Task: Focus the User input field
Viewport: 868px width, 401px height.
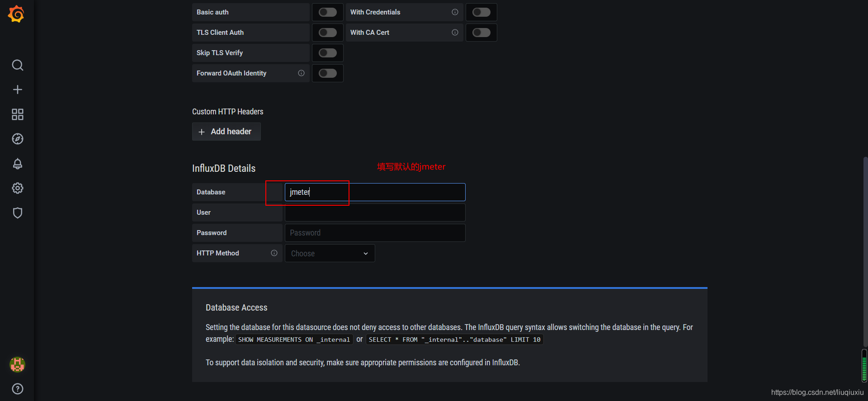Action: coord(375,212)
